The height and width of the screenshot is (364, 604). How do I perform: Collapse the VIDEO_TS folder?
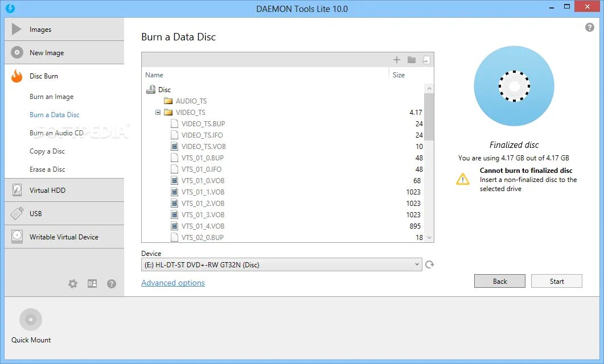click(158, 113)
